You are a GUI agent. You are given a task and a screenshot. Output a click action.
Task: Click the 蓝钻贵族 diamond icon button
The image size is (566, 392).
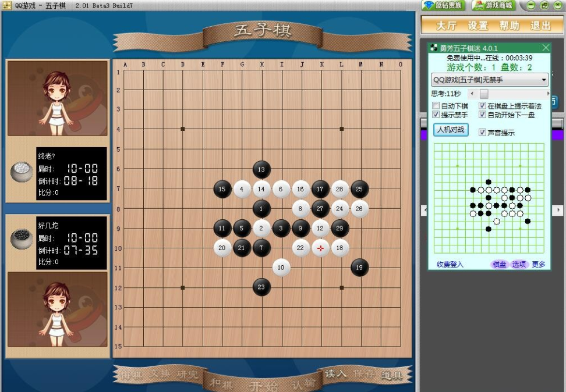(444, 5)
